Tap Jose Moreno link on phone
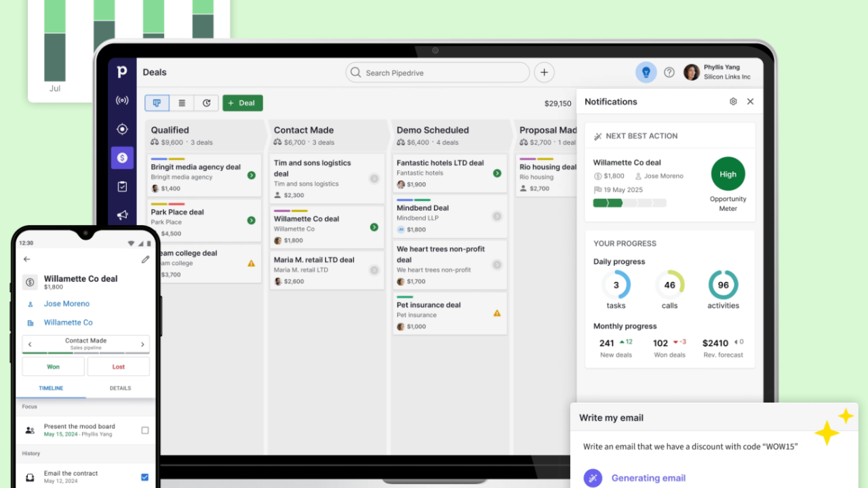868x488 pixels. click(66, 304)
